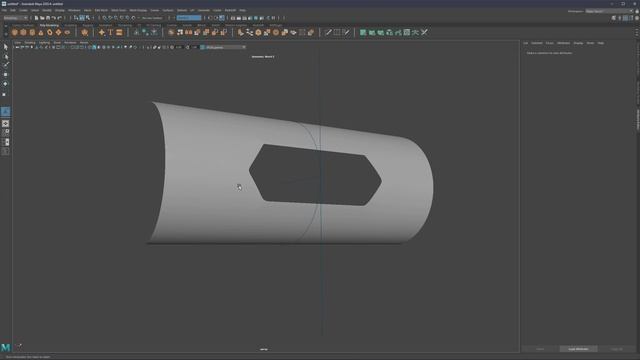Click the Multi-Cut knife shelf icon
The height and width of the screenshot is (360, 640).
(328, 32)
